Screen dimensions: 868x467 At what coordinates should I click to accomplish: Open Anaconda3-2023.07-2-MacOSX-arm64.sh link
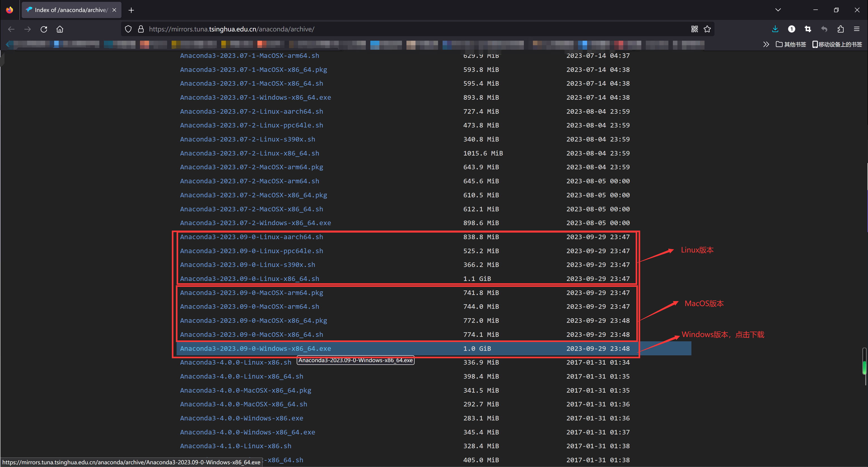(249, 181)
